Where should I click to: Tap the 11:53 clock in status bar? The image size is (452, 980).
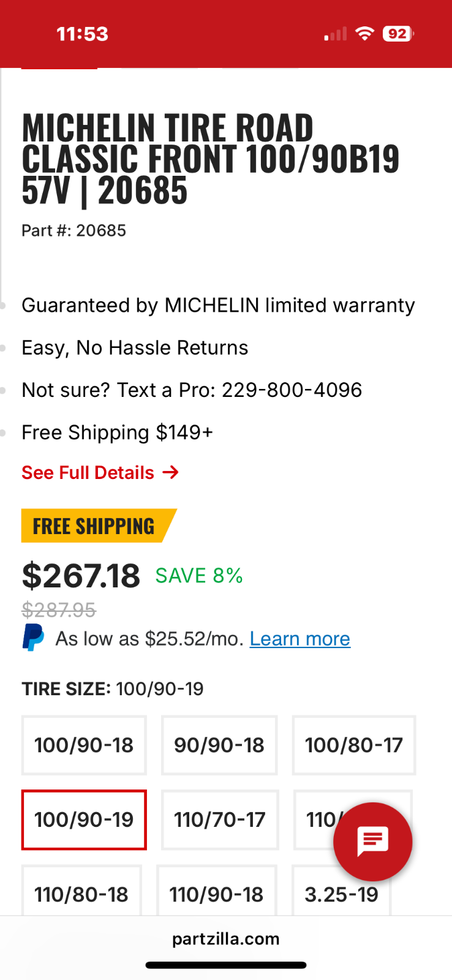pyautogui.click(x=82, y=34)
